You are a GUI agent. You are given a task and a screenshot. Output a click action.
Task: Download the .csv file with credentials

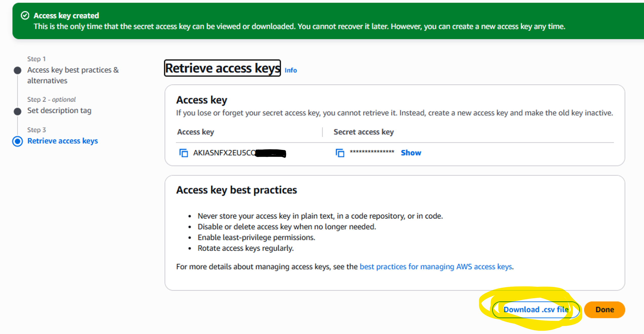(x=536, y=309)
